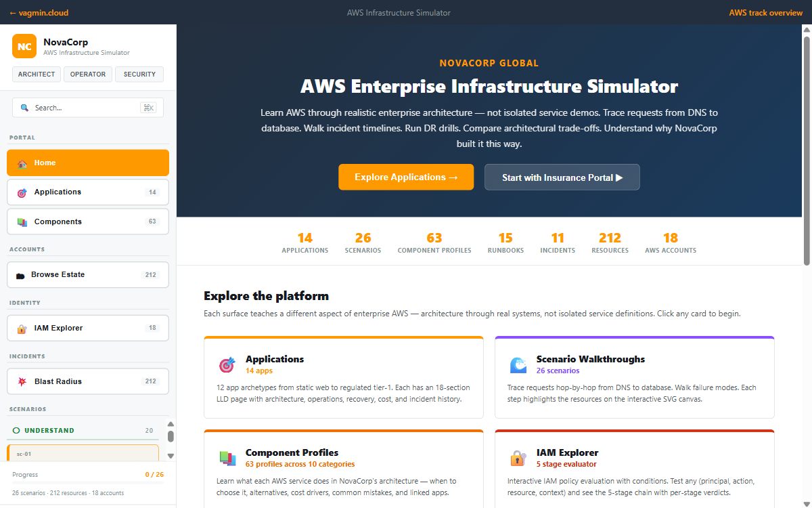812x508 pixels.
Task: Click the down arrow under the scenario list
Action: tap(171, 456)
